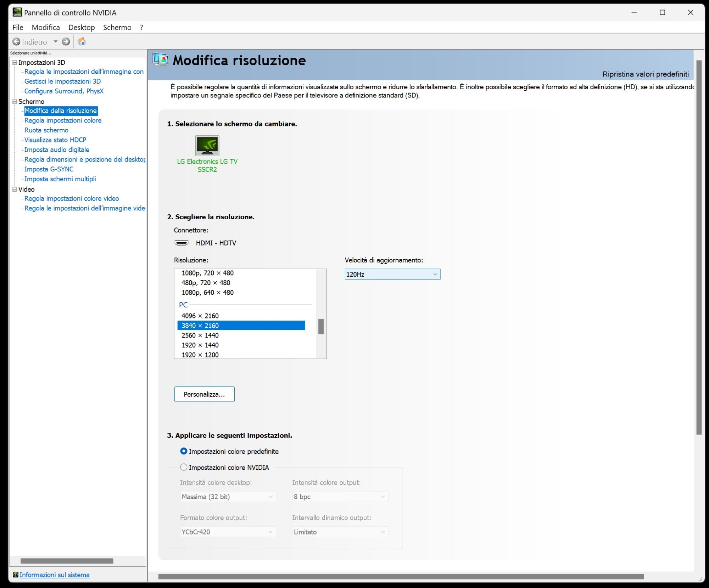Open the Velocità di aggiornamento 120Hz dropdown
This screenshot has height=588, width=709.
point(392,274)
